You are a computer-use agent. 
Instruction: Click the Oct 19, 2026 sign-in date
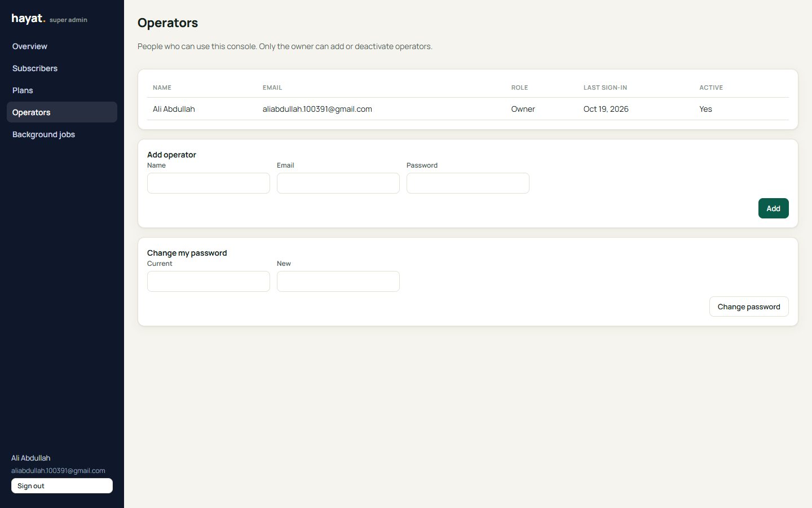coord(606,109)
